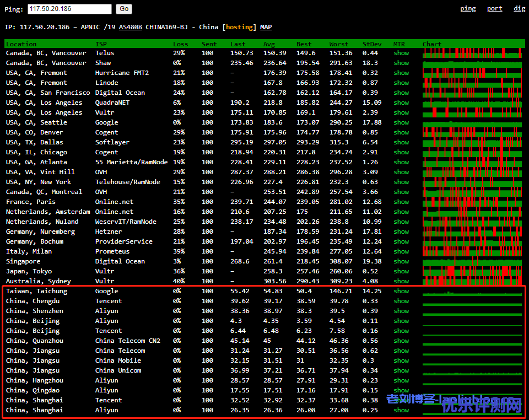Open the MAP link
529x420 pixels.
266,27
